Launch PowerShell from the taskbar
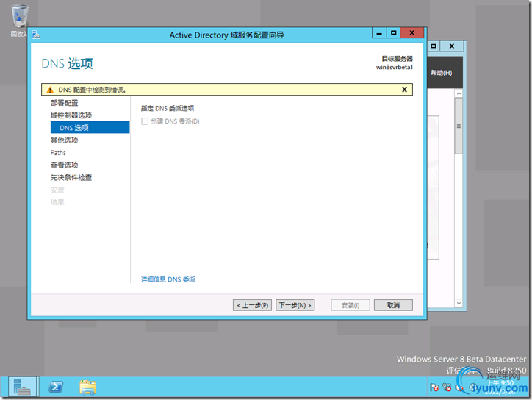 click(x=56, y=387)
